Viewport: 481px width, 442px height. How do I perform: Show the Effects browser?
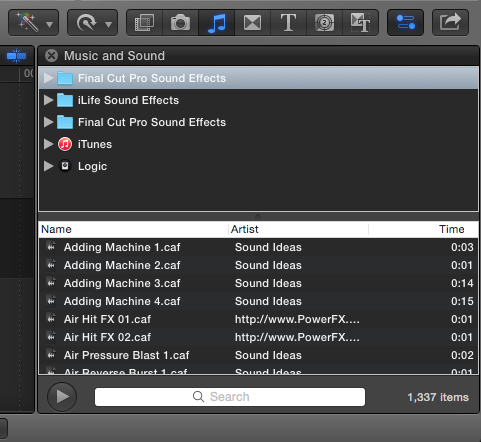[x=144, y=23]
